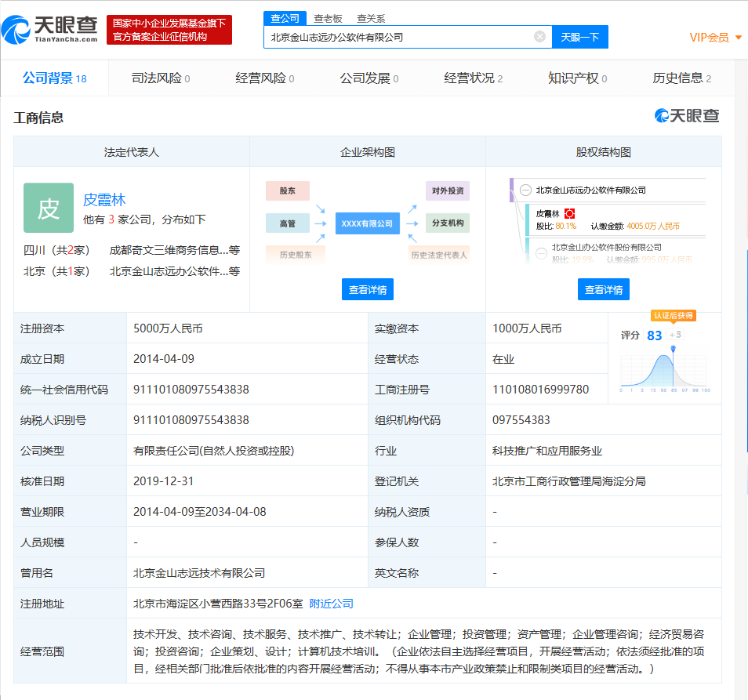The height and width of the screenshot is (700, 748).
Task: Click the red target icon beside 皮霞林
Action: 570,214
